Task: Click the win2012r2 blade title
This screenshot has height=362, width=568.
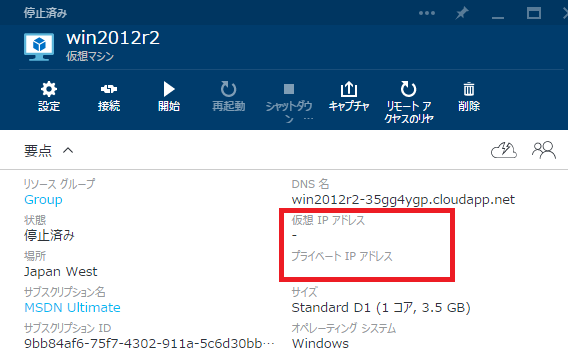Action: coord(113,38)
